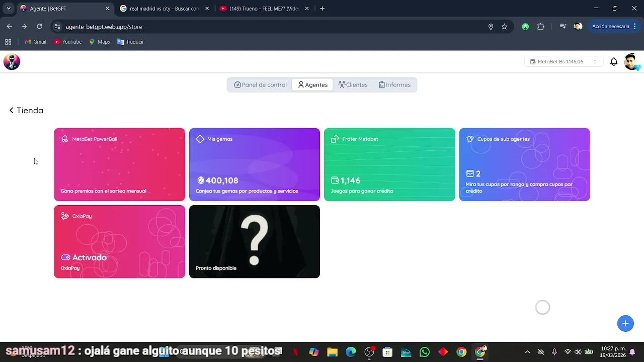Go back using the Tienda chevron arrow
Image resolution: width=644 pixels, height=362 pixels.
click(12, 110)
